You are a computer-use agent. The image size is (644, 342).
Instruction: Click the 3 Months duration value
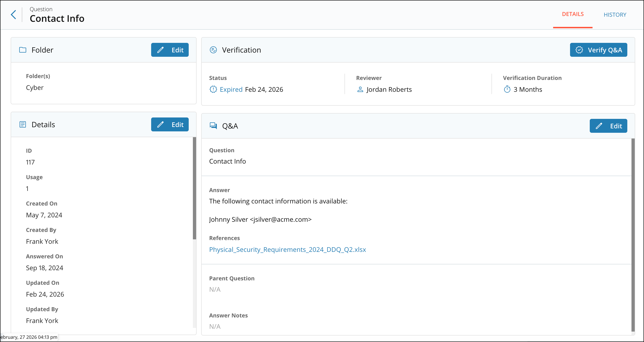point(528,89)
